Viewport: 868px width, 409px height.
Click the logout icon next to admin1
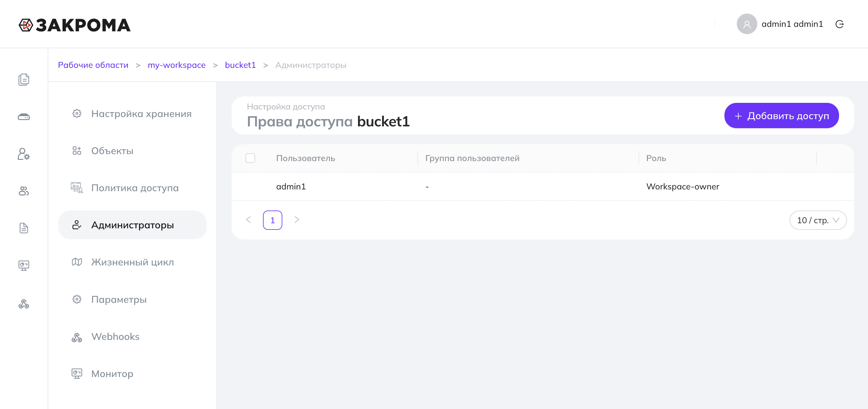pos(840,24)
